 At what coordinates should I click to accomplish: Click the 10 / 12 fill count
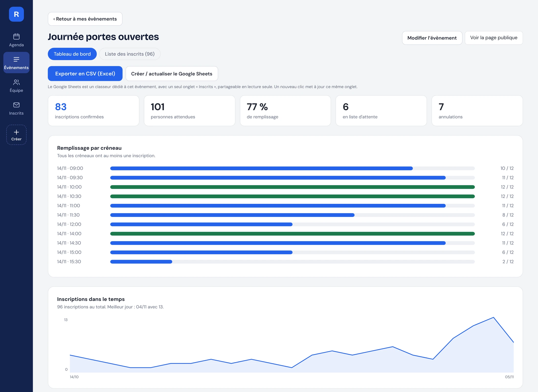pyautogui.click(x=507, y=168)
